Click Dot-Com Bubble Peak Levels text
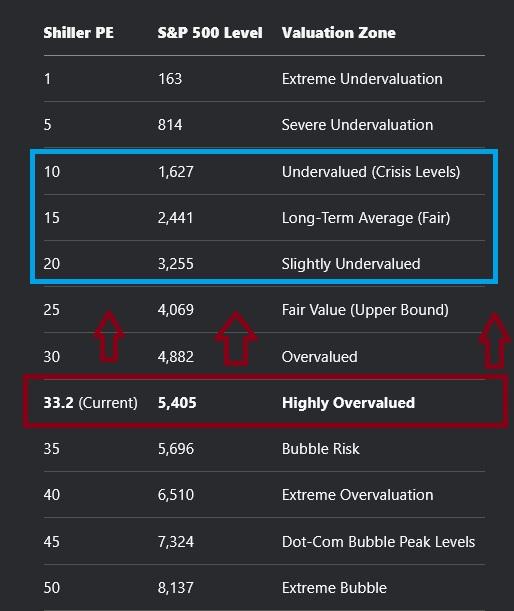514x611 pixels. coord(378,542)
